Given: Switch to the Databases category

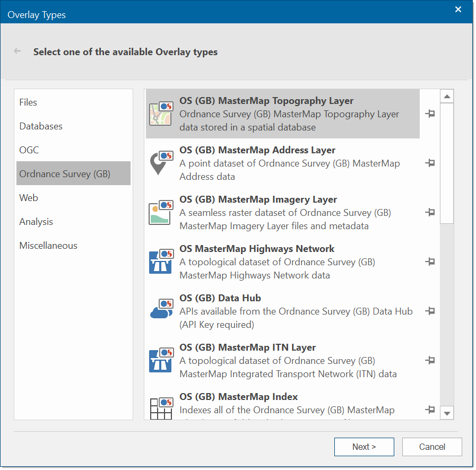Looking at the screenshot, I should coord(41,126).
